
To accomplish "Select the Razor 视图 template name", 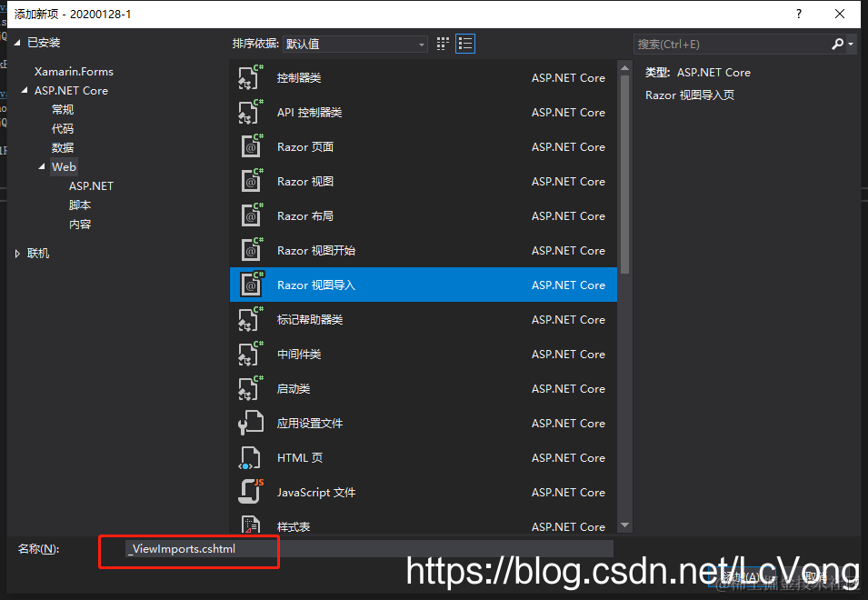I will pyautogui.click(x=305, y=182).
